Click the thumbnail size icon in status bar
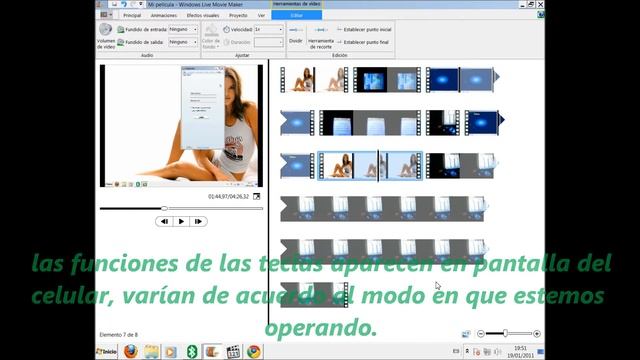640x360 pixels. (466, 334)
